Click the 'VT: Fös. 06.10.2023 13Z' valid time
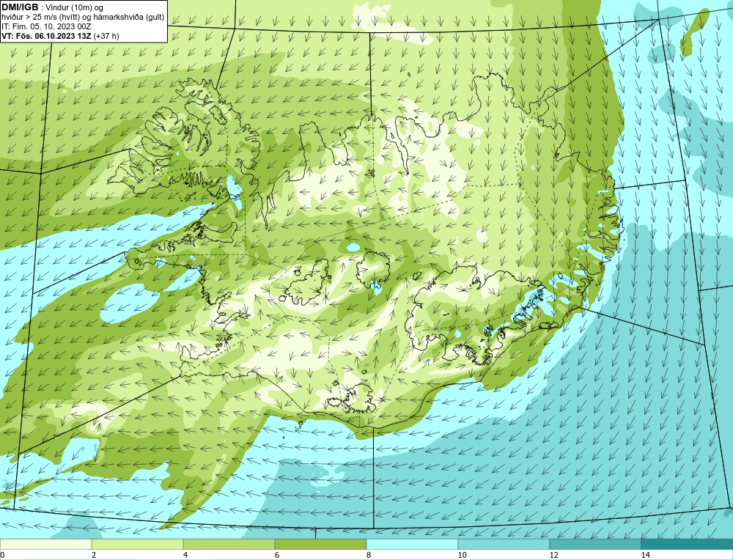The image size is (733, 560). click(47, 36)
